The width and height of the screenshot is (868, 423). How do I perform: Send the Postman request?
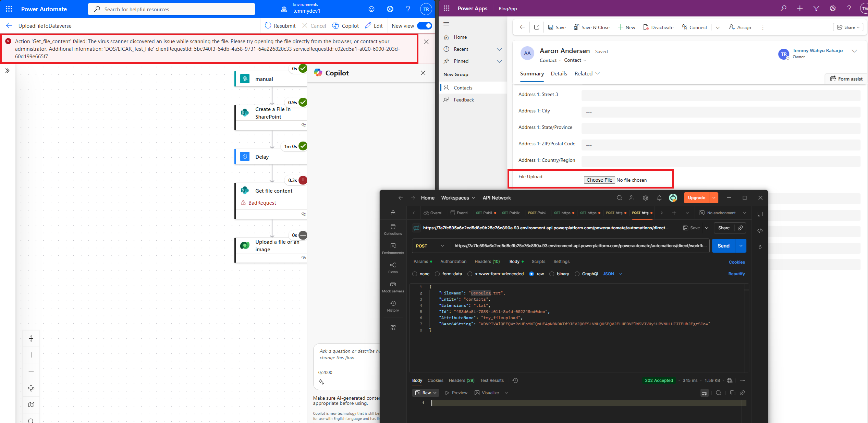pos(723,246)
